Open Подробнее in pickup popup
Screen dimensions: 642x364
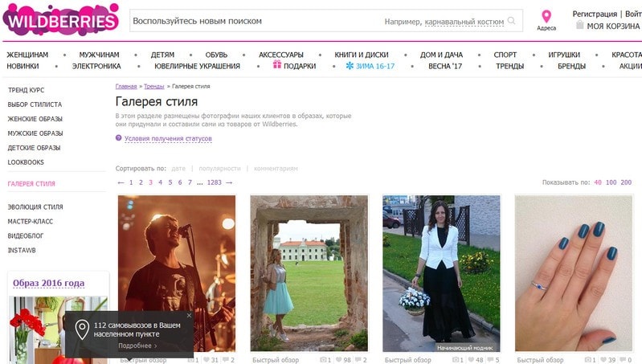click(137, 346)
